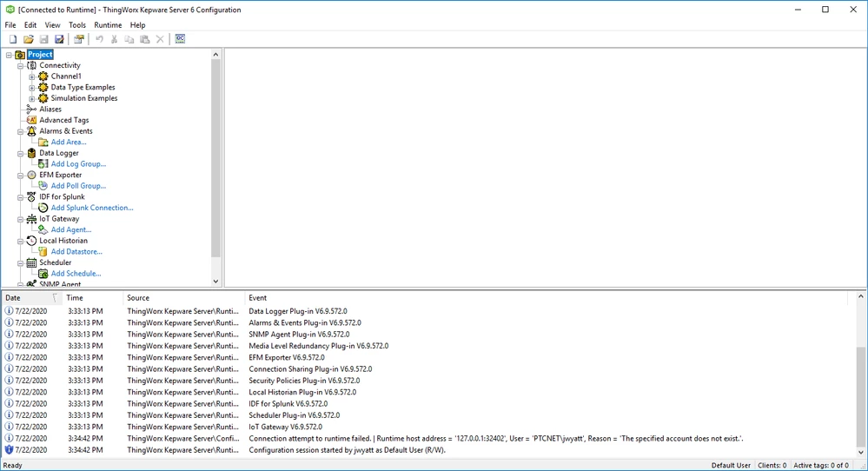The width and height of the screenshot is (868, 471).
Task: Open the Tools menu
Action: click(x=77, y=25)
